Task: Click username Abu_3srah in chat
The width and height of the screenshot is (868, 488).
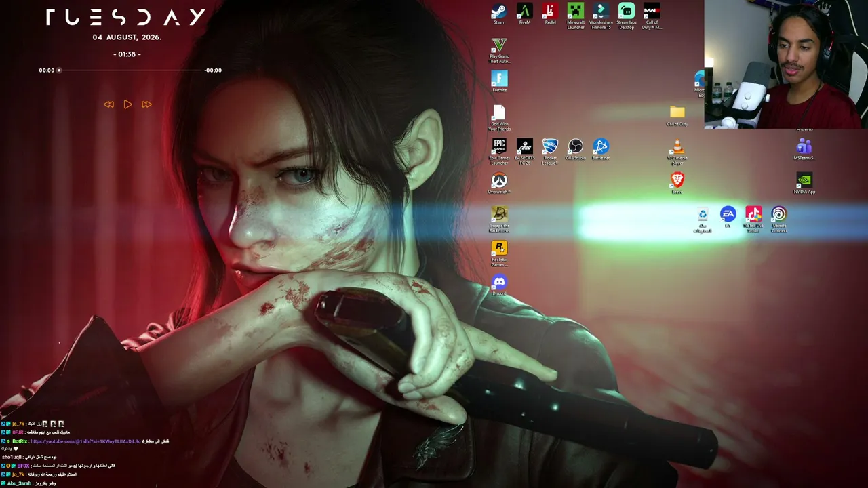Action: coord(19,483)
